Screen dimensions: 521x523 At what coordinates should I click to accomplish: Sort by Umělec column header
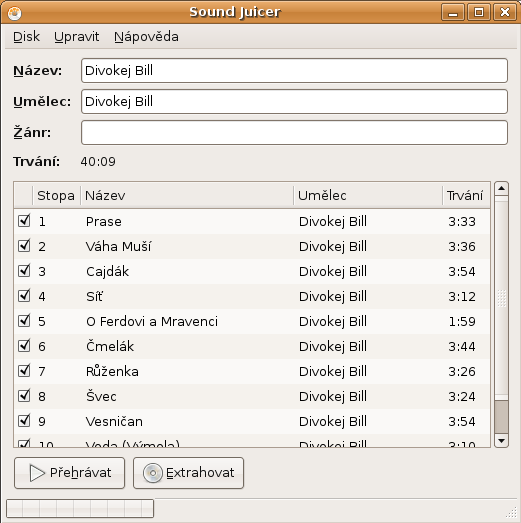click(368, 195)
